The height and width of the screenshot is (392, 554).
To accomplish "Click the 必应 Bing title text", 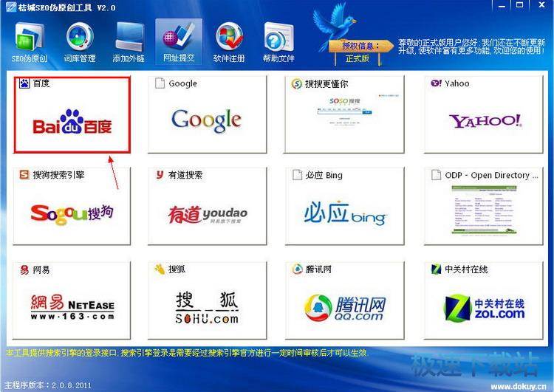I will [x=324, y=175].
